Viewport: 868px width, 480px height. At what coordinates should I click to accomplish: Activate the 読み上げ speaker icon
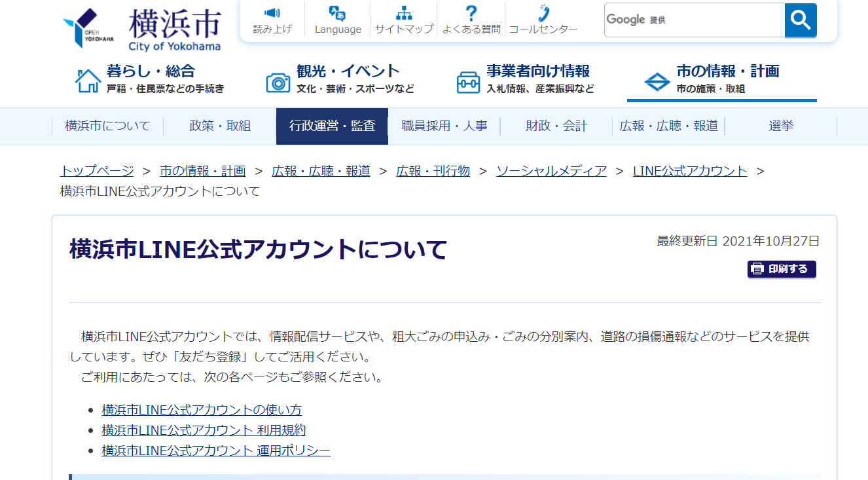272,14
